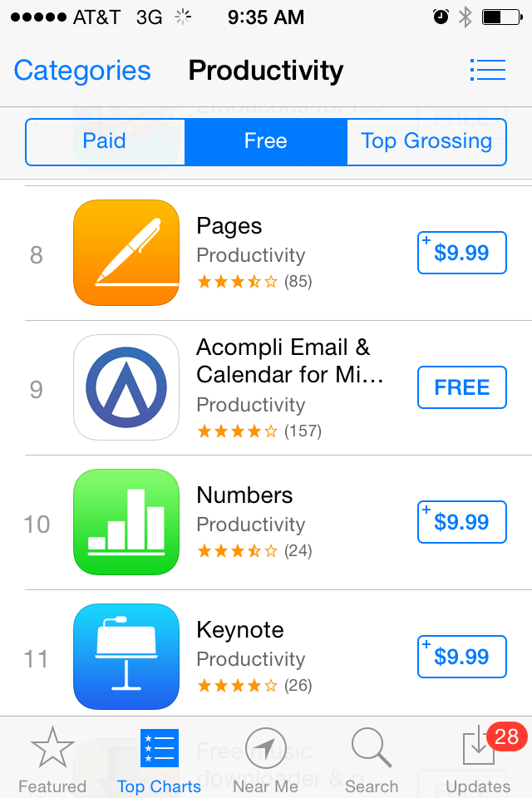The height and width of the screenshot is (798, 532).
Task: Open Updates tab with 28 badge
Action: pos(479,760)
